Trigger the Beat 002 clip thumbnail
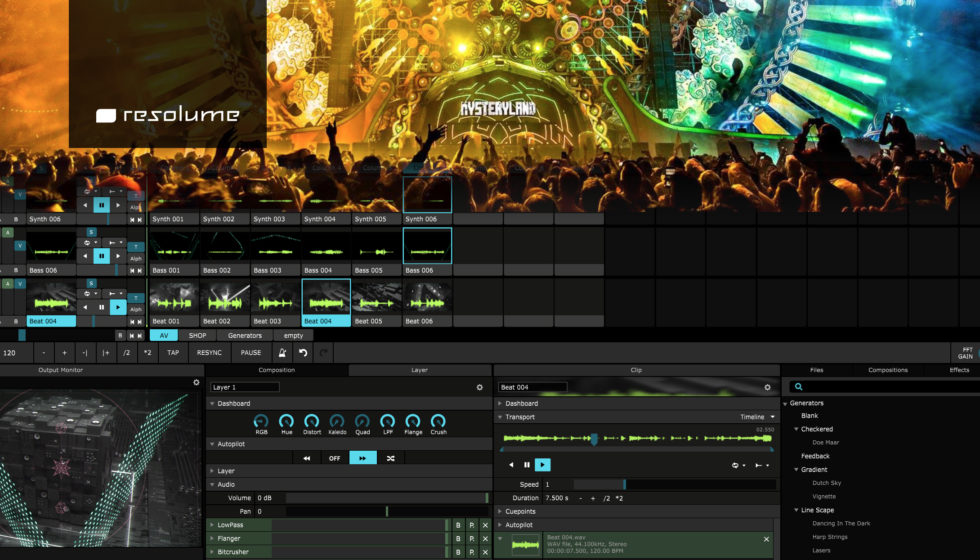 [224, 297]
